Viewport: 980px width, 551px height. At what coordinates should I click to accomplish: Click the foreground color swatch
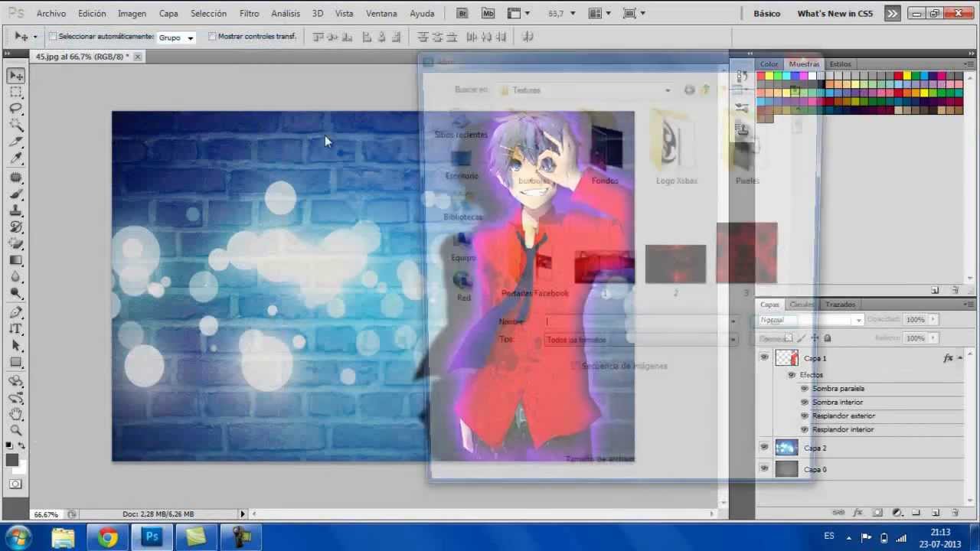click(12, 460)
